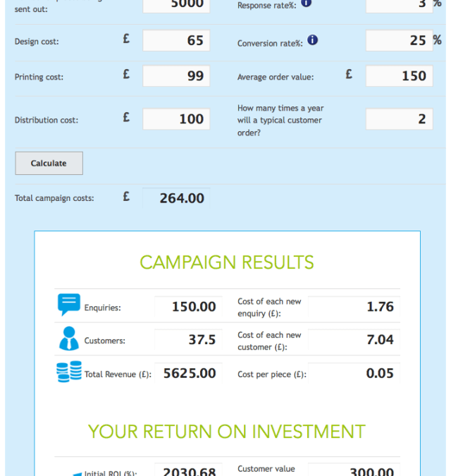Select the Cost per piece value
Viewport: 451px width, 476px height.
tap(354, 374)
